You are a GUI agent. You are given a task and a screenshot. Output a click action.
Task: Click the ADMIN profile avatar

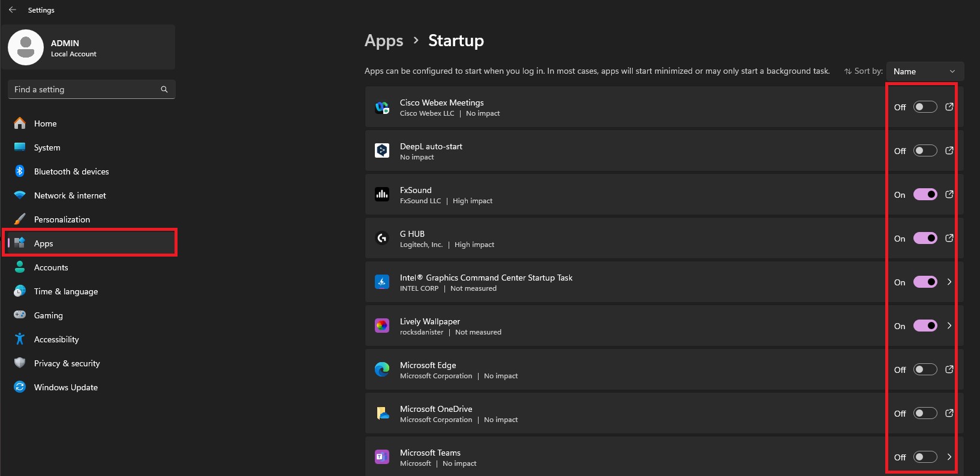click(25, 47)
